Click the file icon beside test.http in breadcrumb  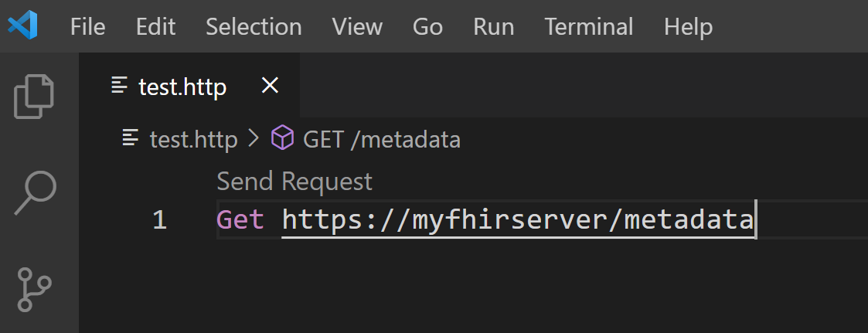pyautogui.click(x=131, y=138)
